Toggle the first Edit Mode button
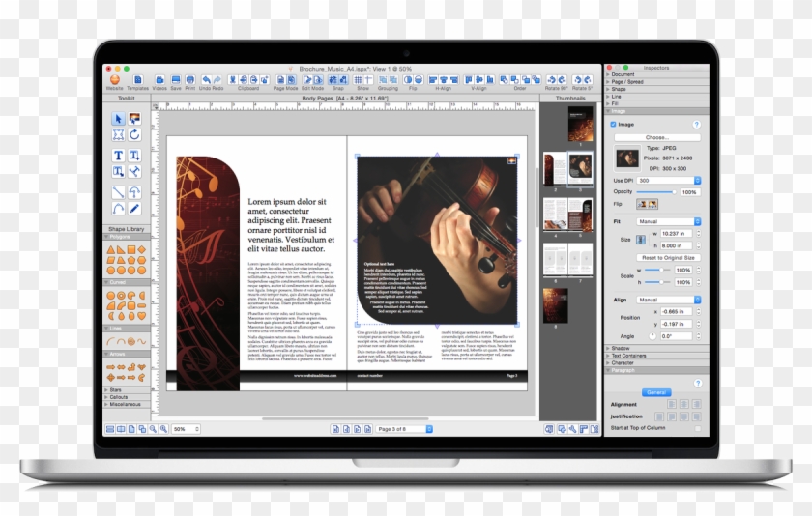 click(x=307, y=79)
